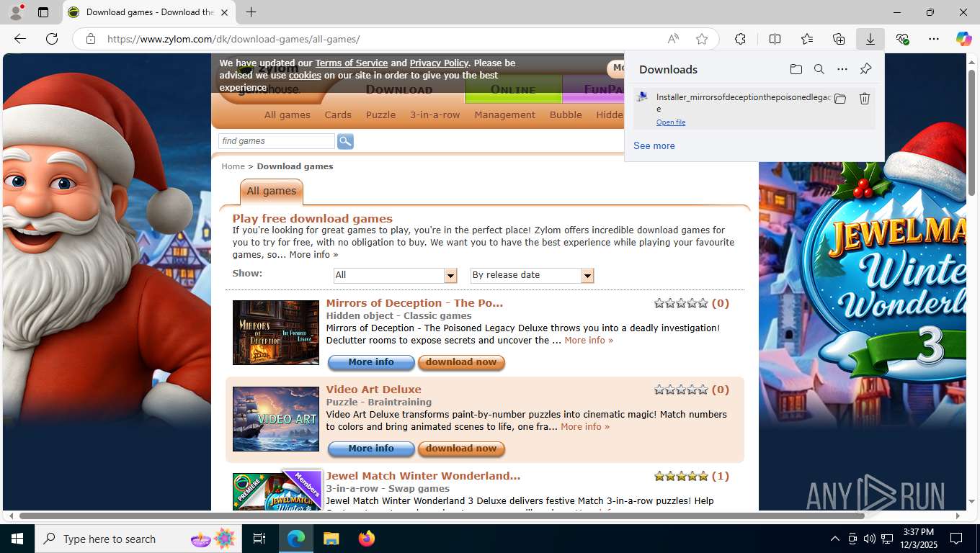View site information lock icon
The height and width of the screenshot is (553, 980).
(90, 39)
